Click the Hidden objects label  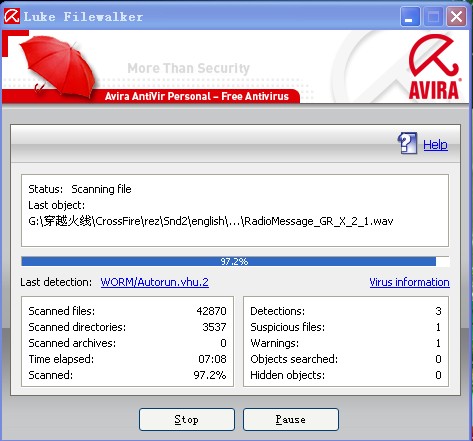point(288,375)
